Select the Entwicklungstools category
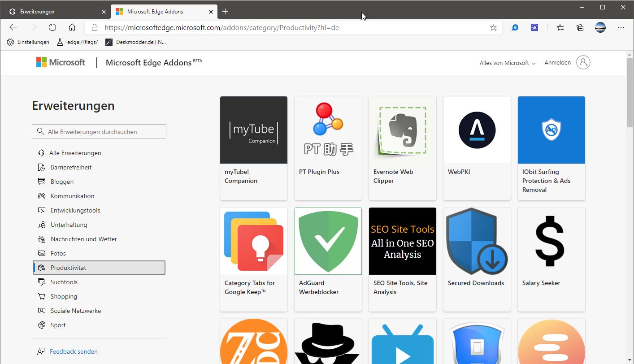The height and width of the screenshot is (364, 634). [x=99, y=210]
